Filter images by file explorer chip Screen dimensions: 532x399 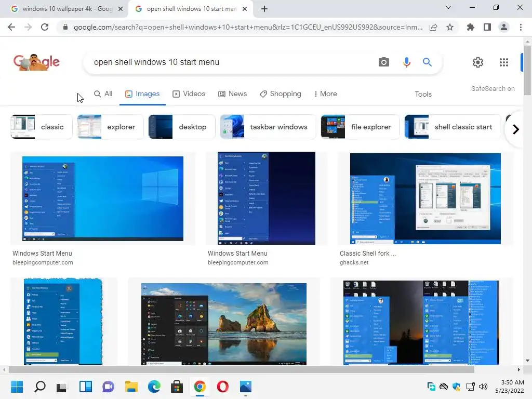pos(360,127)
